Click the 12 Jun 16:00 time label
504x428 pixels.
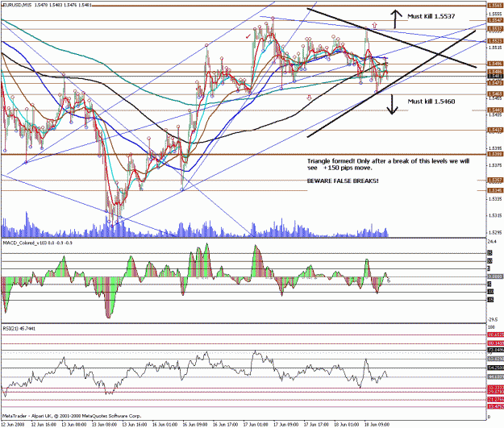click(x=44, y=425)
